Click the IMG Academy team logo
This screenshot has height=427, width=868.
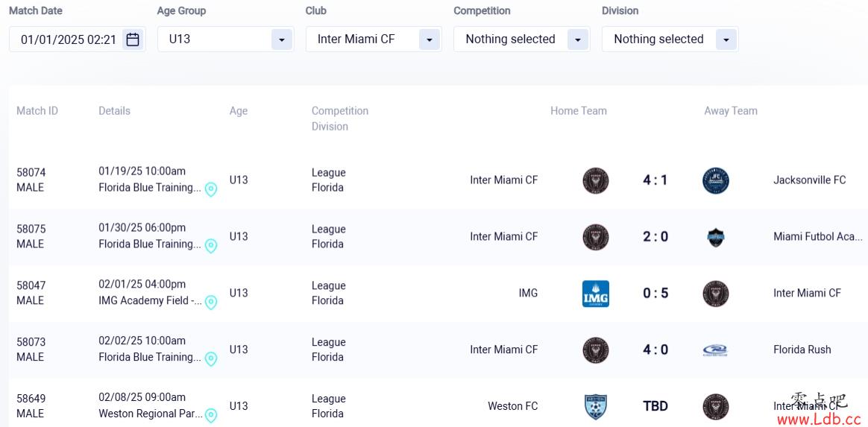coord(596,294)
